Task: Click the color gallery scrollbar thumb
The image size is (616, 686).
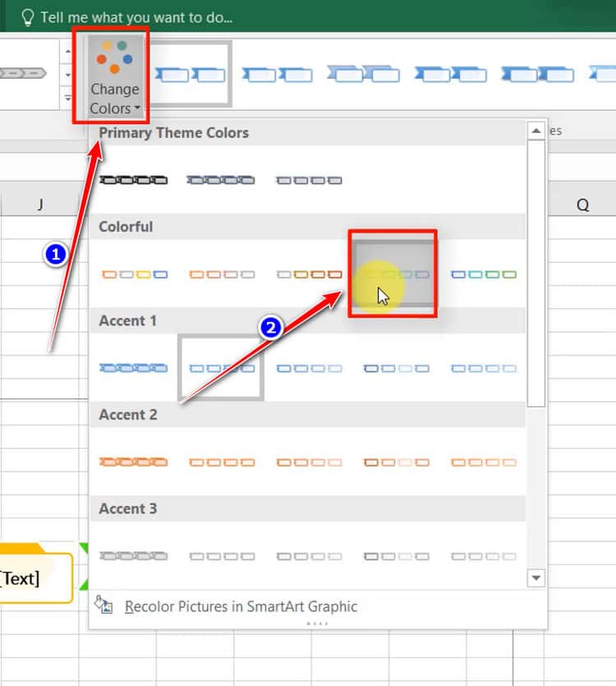Action: (536, 274)
